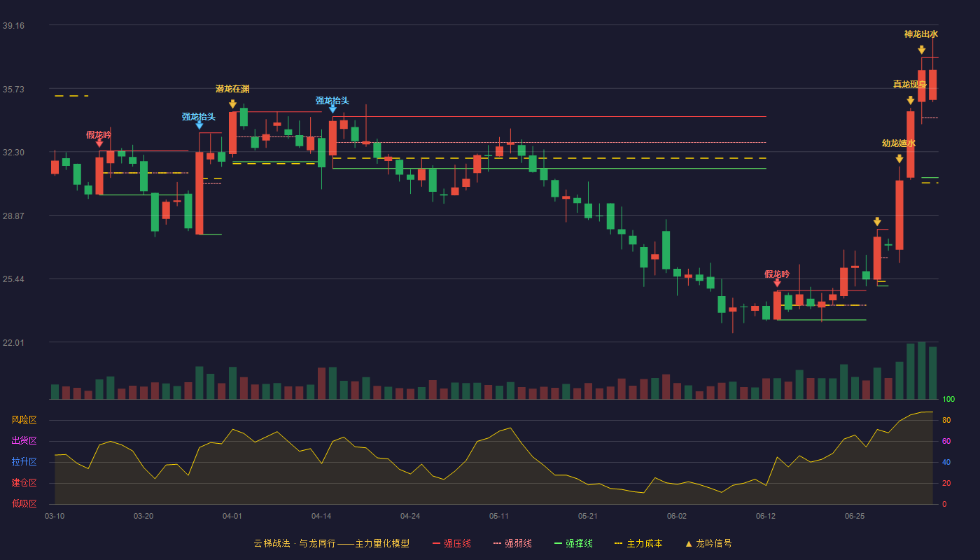Click the 潜龙在渊 signal arrow

coord(232,104)
